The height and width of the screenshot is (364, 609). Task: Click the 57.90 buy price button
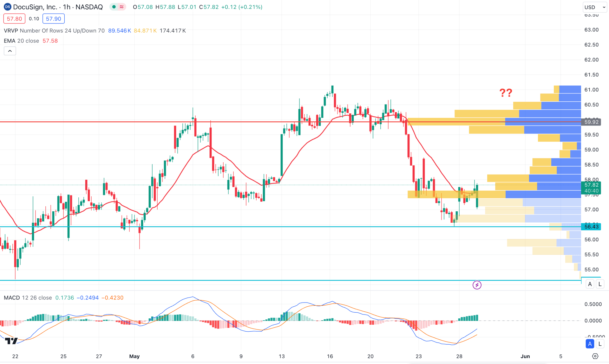click(x=53, y=19)
